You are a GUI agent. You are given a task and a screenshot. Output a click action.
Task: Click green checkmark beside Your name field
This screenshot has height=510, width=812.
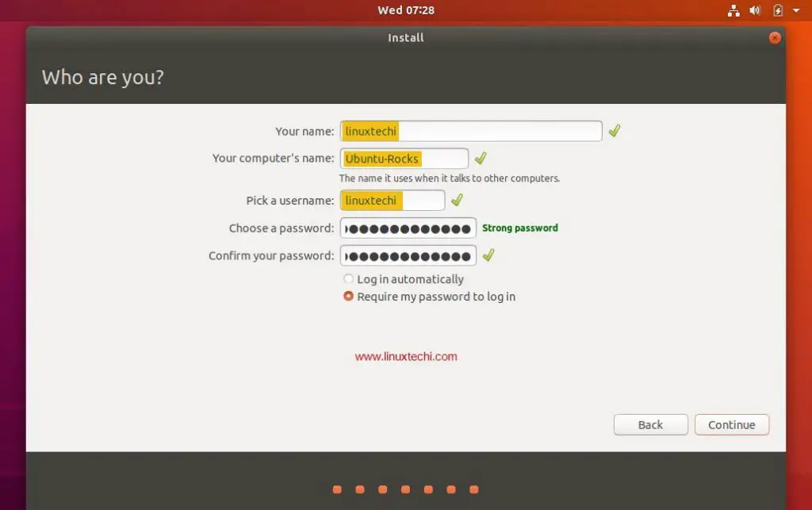[x=615, y=131]
